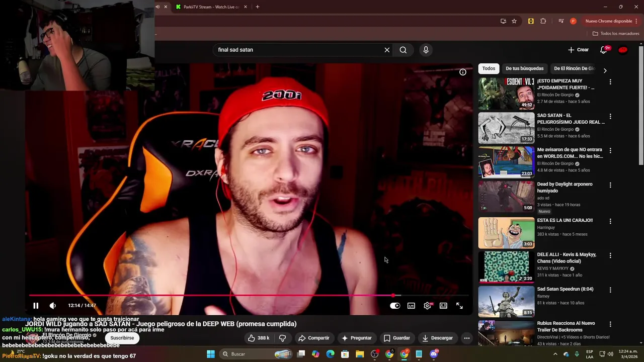Open Chrome profile avatar P
Image resolution: width=644 pixels, height=362 pixels.
click(x=573, y=21)
